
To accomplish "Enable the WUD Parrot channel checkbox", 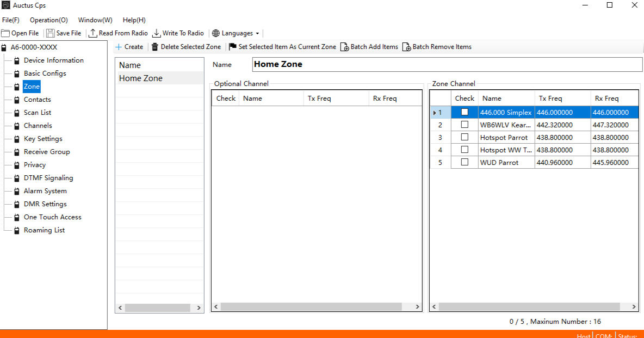I will [x=465, y=162].
